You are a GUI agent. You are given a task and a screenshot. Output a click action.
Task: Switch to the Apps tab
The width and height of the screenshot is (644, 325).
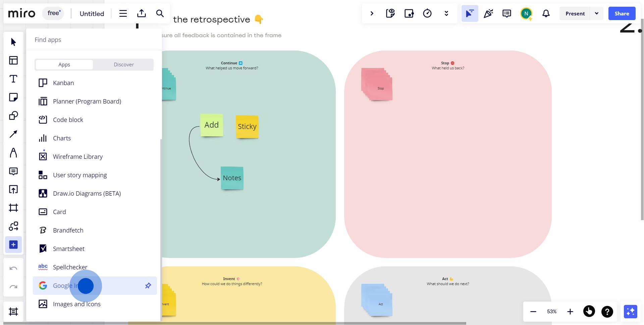pos(64,65)
